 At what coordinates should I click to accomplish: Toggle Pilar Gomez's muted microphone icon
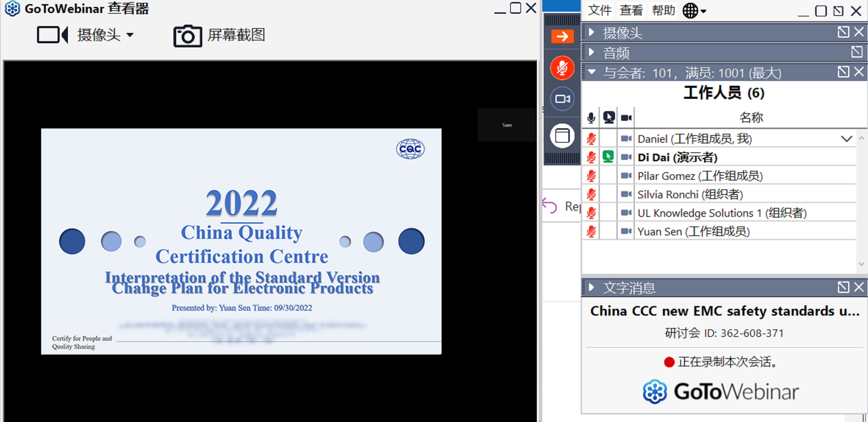[591, 176]
